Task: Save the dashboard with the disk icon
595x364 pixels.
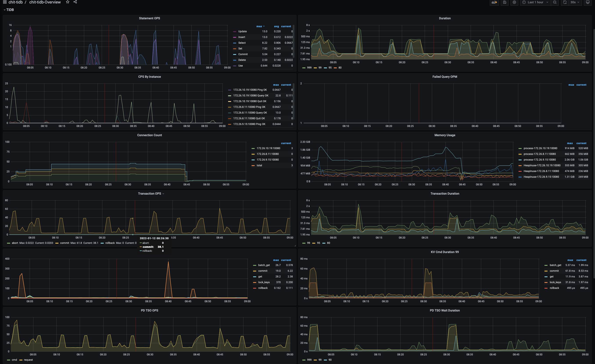Action: (504, 2)
